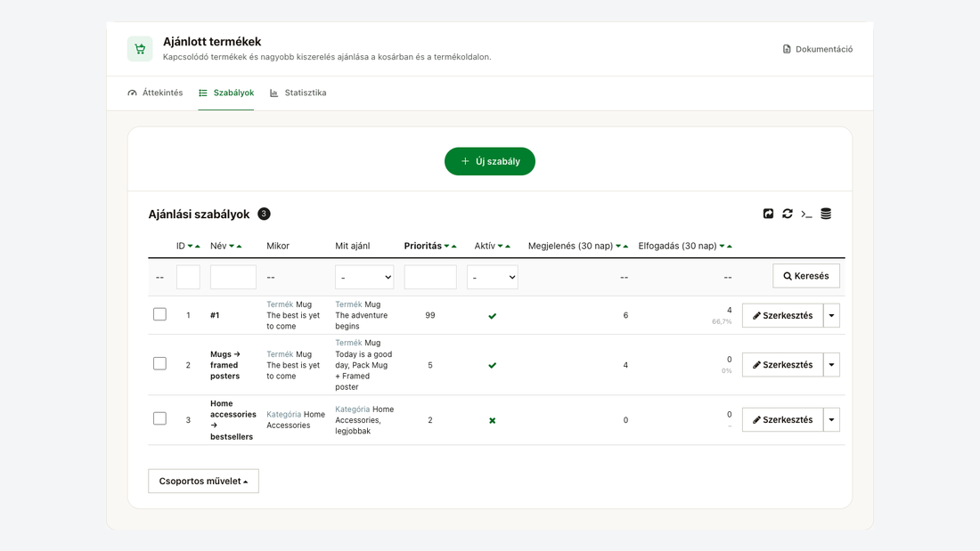Sort Elfogadás (30 nap) column descending
The height and width of the screenshot is (551, 980).
click(722, 247)
